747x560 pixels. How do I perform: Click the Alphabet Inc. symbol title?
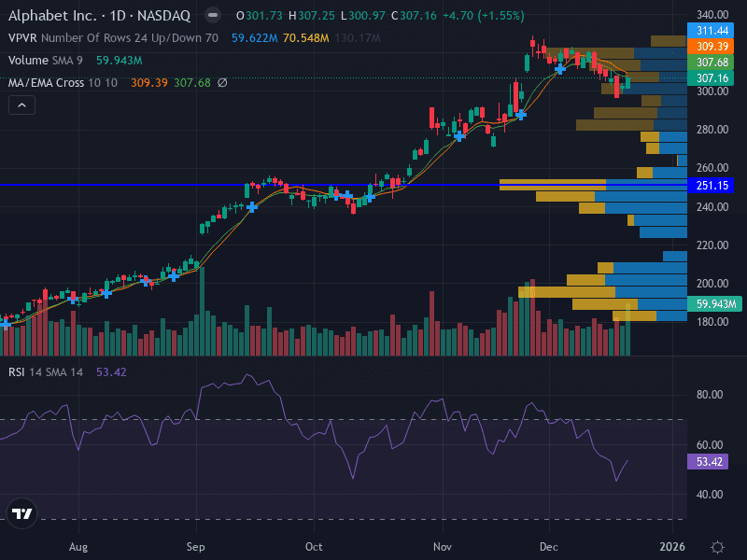[x=53, y=16]
